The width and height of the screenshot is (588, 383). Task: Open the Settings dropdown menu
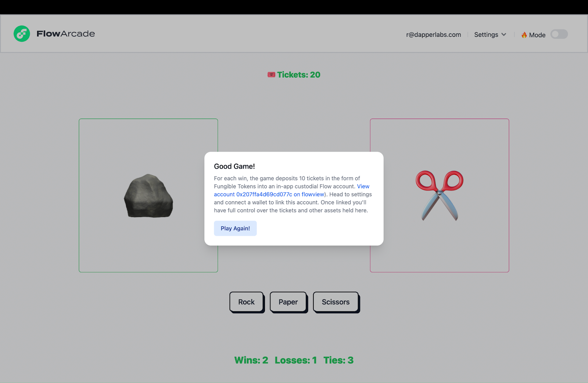490,35
